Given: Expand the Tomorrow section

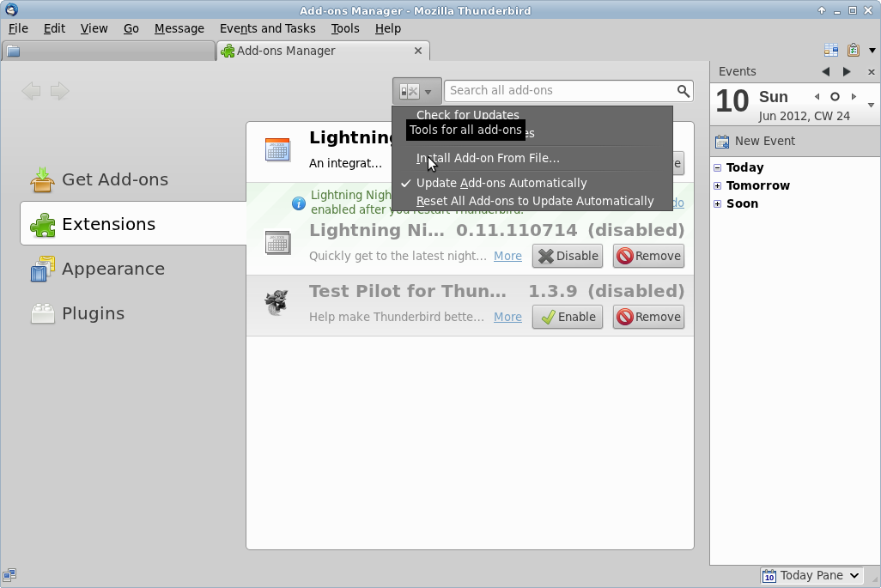Looking at the screenshot, I should click(718, 186).
